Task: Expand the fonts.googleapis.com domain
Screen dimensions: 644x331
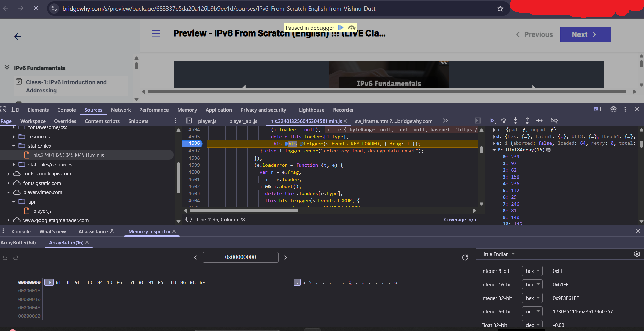Action: click(8, 174)
